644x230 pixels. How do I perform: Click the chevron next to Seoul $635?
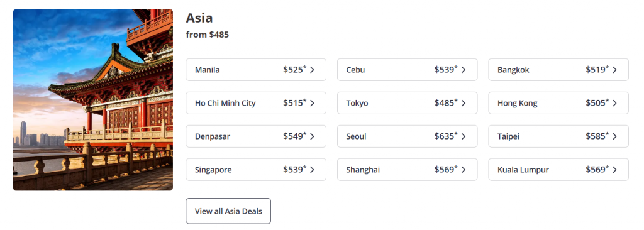tap(464, 136)
